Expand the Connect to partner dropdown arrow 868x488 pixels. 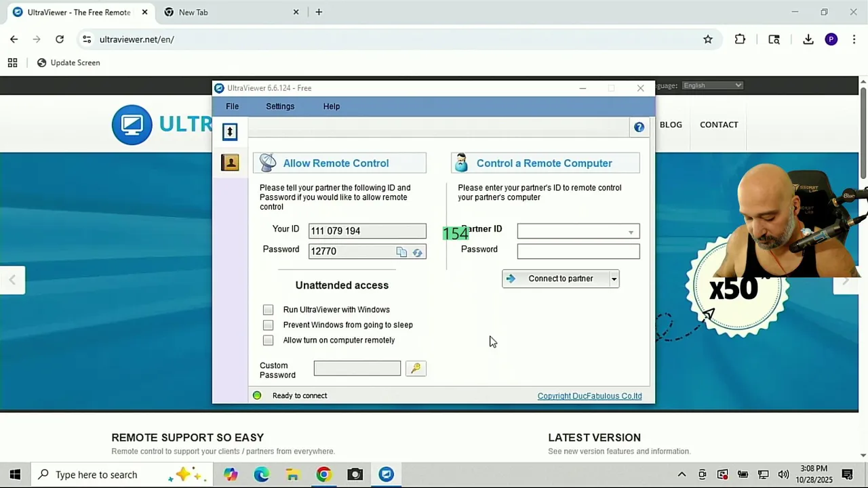coord(614,279)
